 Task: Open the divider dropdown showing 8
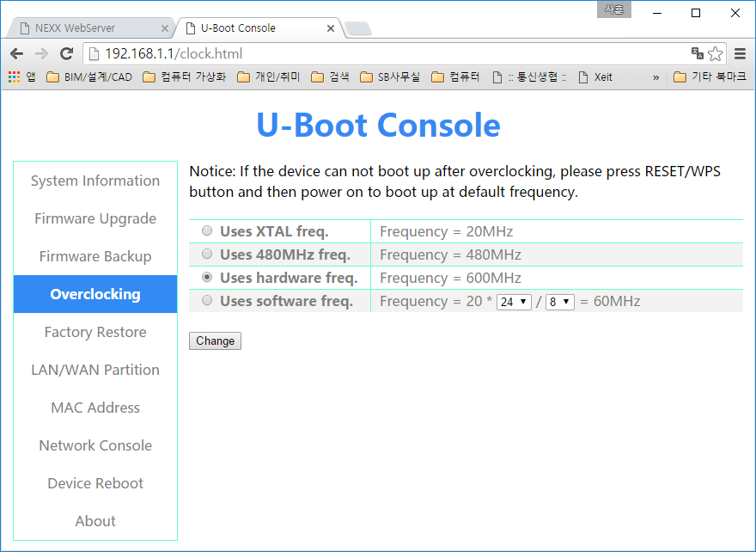[x=560, y=302]
